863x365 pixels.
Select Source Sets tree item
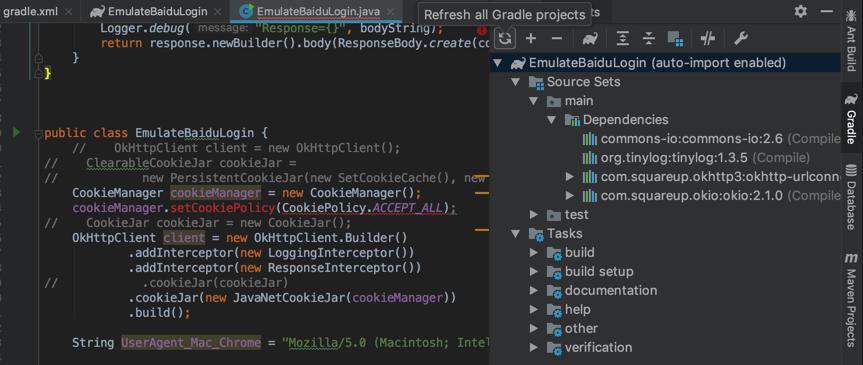click(x=665, y=82)
